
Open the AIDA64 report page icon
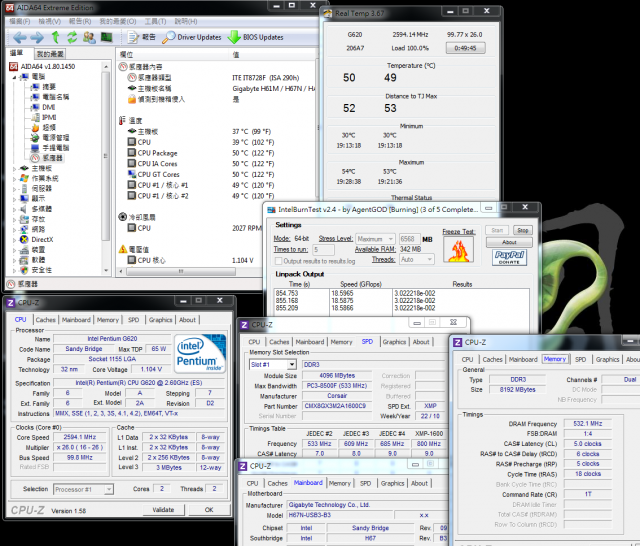[x=133, y=38]
